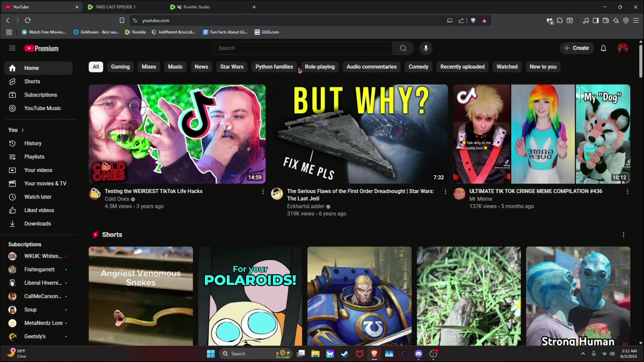Viewport: 644px width, 362px height.
Task: Open options for the Cringe Meme Compilation video
Action: [627, 192]
